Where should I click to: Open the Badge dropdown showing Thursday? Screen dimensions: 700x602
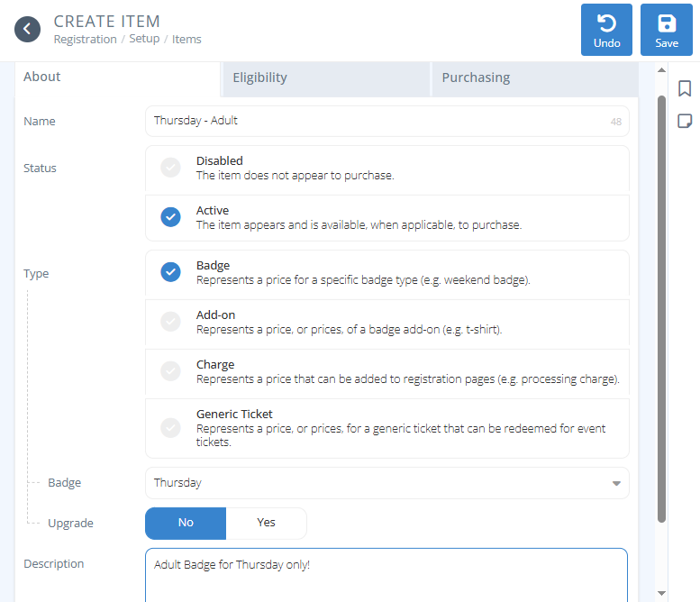click(387, 483)
